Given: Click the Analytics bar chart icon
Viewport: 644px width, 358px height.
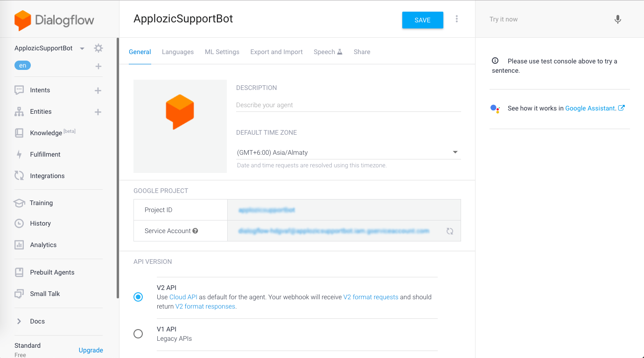Looking at the screenshot, I should click(x=19, y=245).
